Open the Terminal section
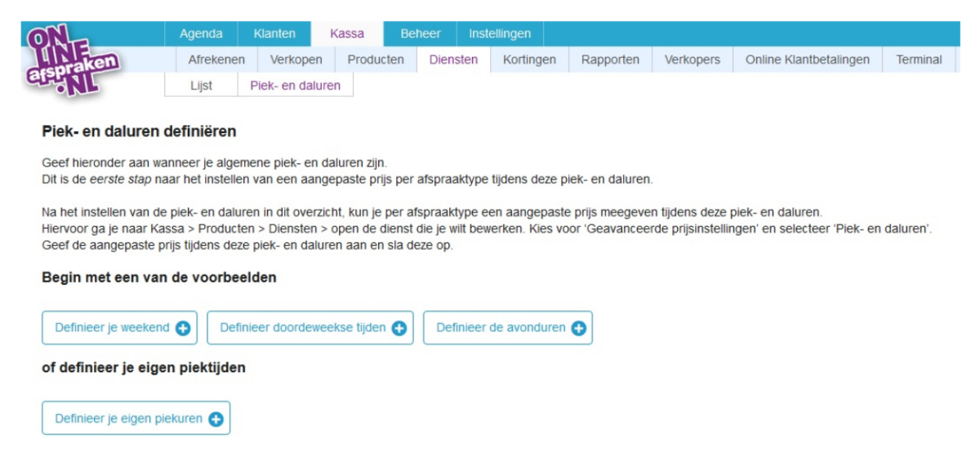The image size is (980, 449). pos(919,60)
